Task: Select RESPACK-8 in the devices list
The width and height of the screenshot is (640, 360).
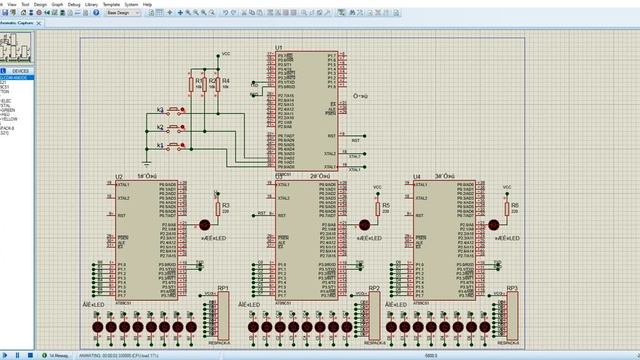Action: tap(7, 128)
